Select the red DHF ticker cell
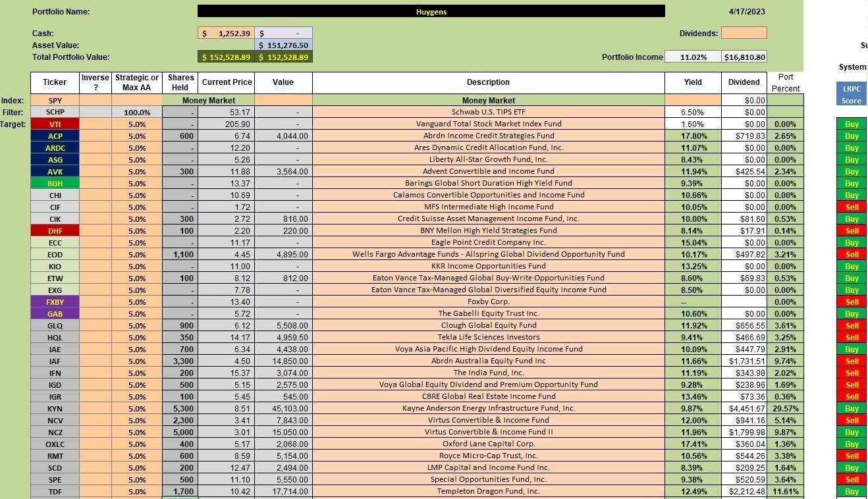 pyautogui.click(x=55, y=231)
